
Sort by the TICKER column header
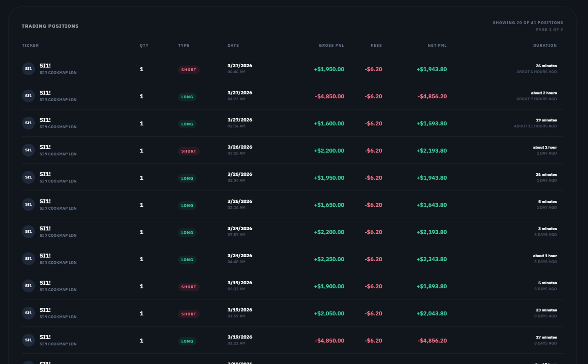coord(30,45)
